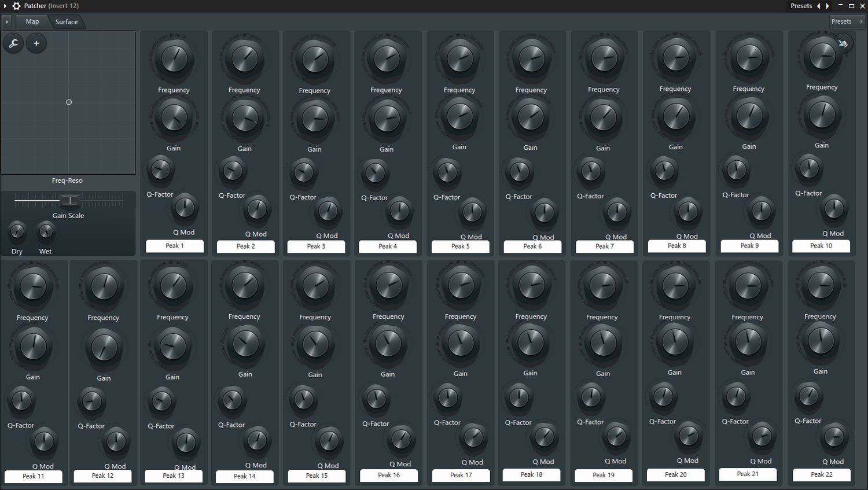
Task: Click the Peak 18 Gain knob
Action: click(531, 342)
